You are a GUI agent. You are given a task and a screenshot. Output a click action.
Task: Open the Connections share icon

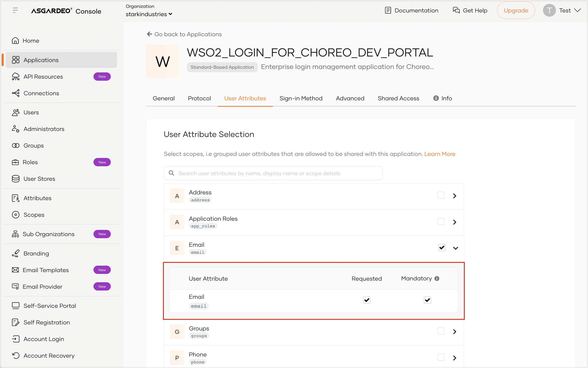tap(16, 93)
